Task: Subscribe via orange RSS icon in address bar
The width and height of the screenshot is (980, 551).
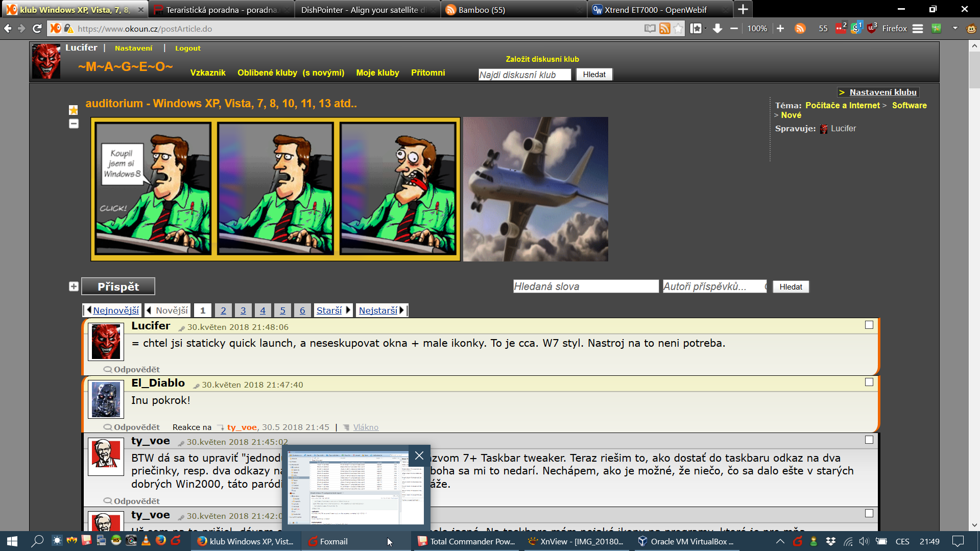Action: [664, 29]
